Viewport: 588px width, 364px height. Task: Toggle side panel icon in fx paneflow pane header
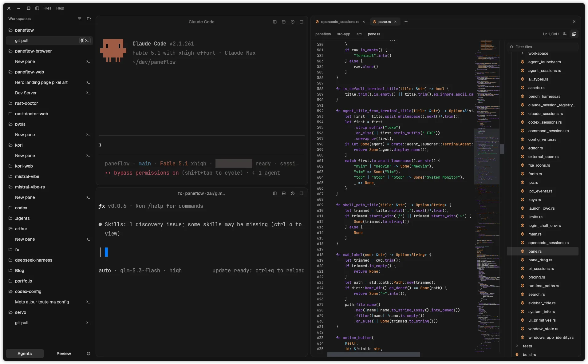coord(302,193)
